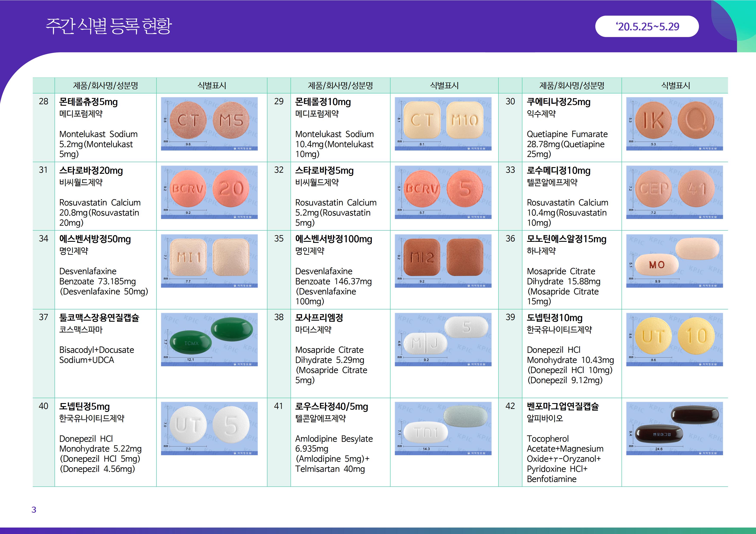This screenshot has height=534, width=756.
Task: Click the '20.5.25~5.29 date badge
Action: click(647, 26)
